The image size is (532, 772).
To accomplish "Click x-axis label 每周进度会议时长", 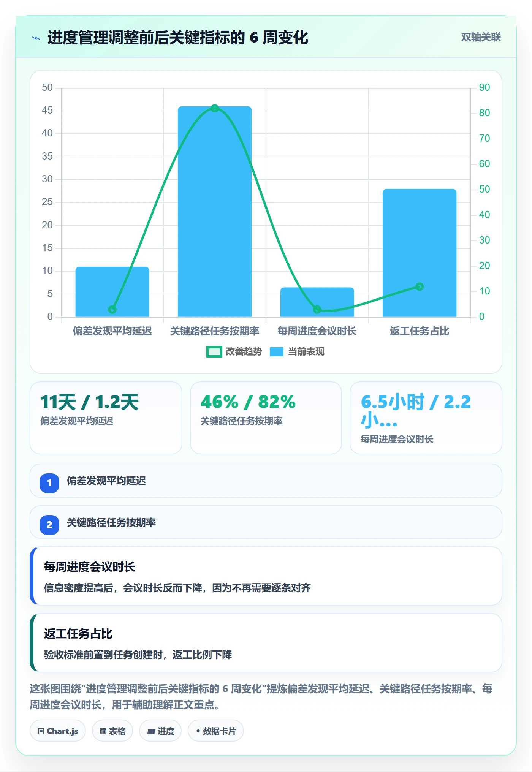I will point(317,331).
